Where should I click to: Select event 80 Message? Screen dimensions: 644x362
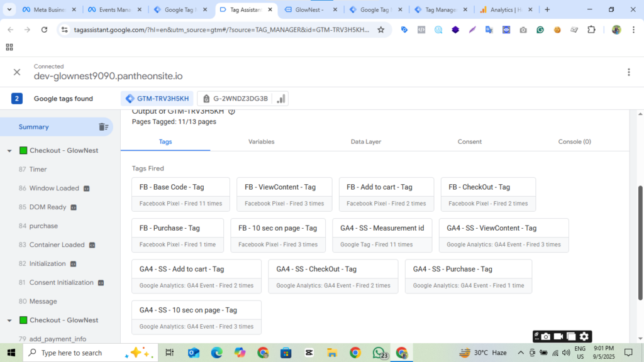(x=38, y=301)
